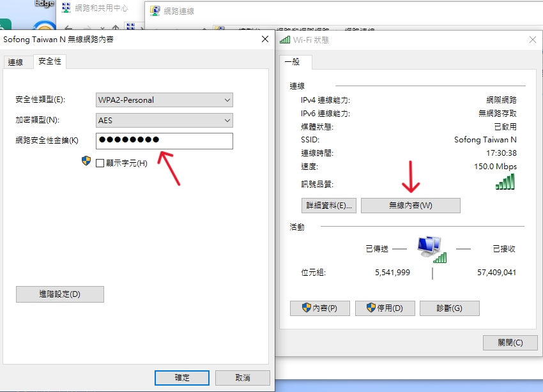543x392 pixels.
Task: Click the 進階設定(D) button
Action: 60,294
